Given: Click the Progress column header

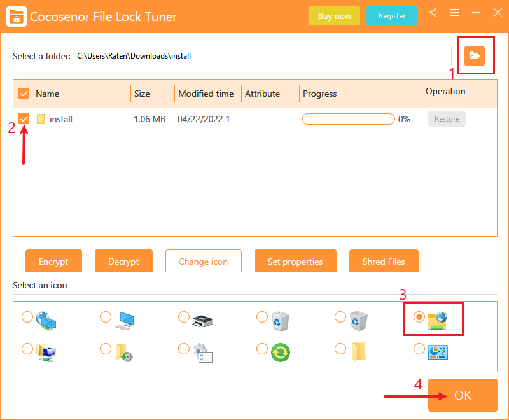Looking at the screenshot, I should (320, 94).
